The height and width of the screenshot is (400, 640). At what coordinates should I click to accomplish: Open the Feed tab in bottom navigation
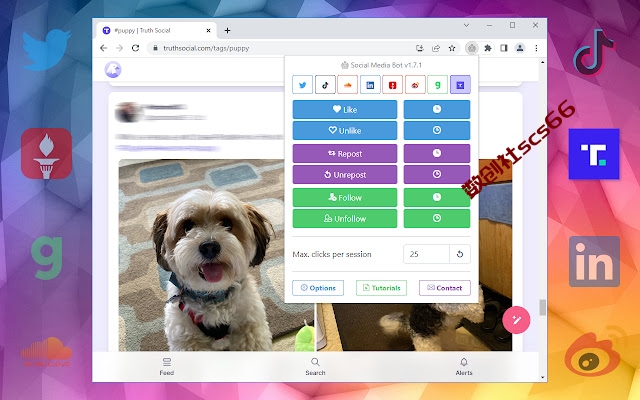coord(167,367)
